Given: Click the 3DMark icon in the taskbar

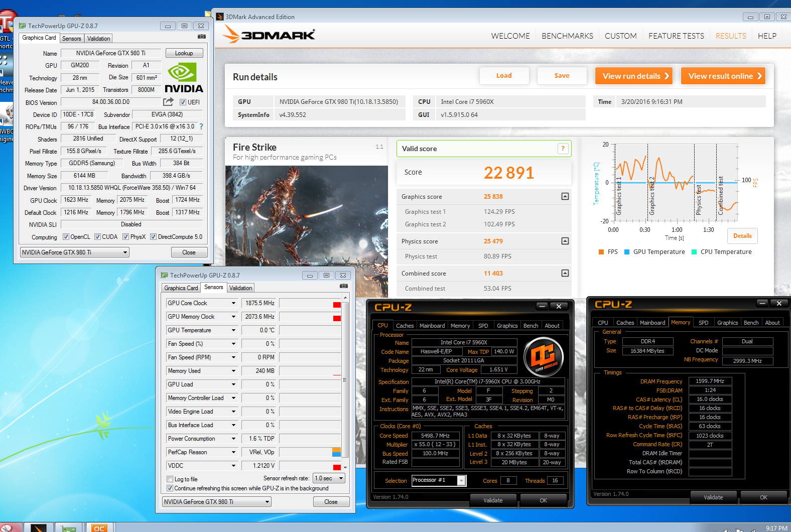Looking at the screenshot, I should (x=39, y=527).
